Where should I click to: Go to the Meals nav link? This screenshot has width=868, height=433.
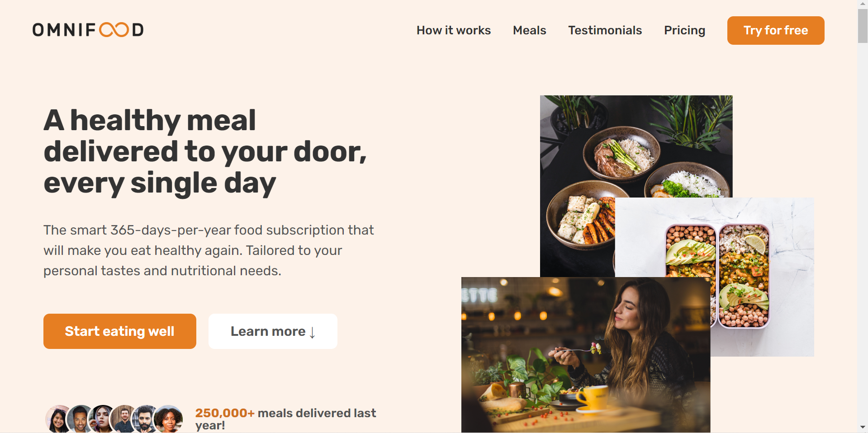[530, 30]
